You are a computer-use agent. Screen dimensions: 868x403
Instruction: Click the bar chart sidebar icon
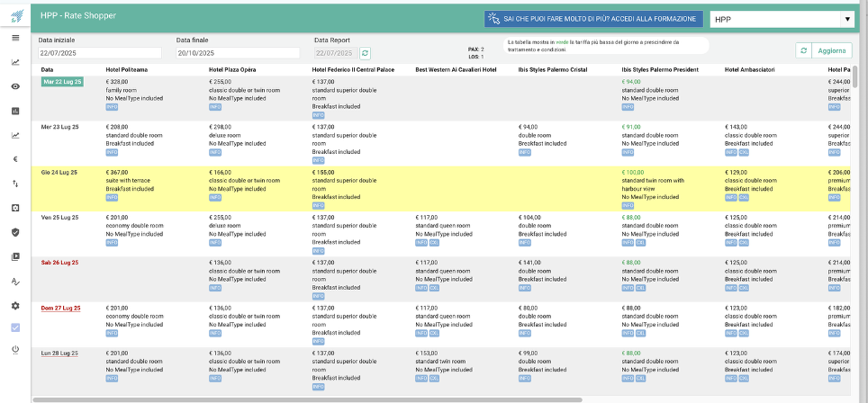[x=15, y=111]
